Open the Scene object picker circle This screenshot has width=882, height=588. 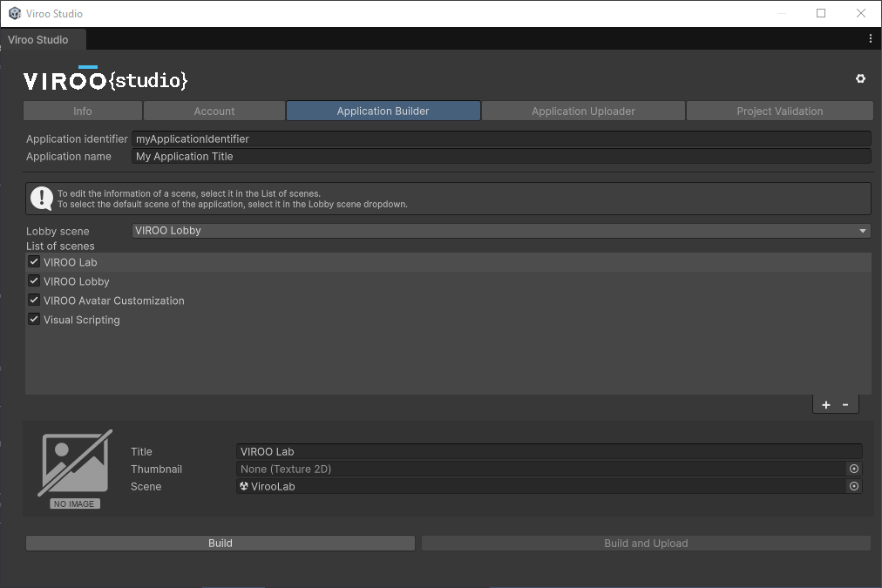[854, 486]
